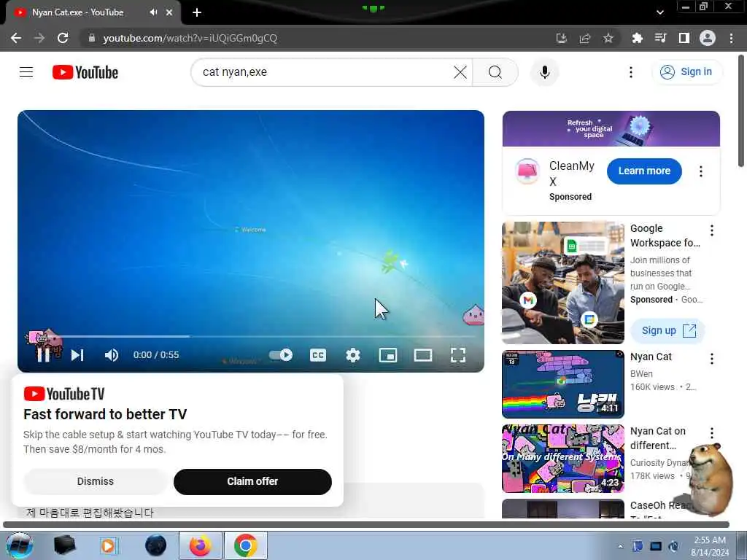This screenshot has width=747, height=560.
Task: Open YouTube settings three-dot menu
Action: point(631,72)
